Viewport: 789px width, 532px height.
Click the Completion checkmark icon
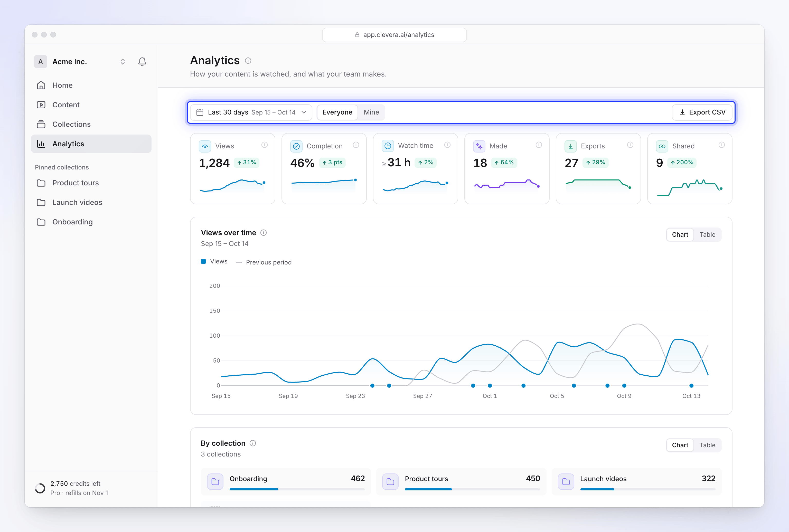click(296, 146)
